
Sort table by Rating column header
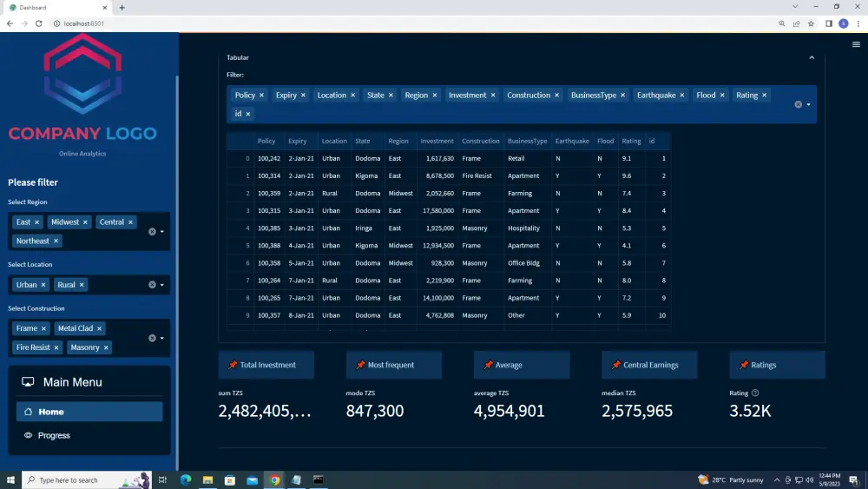coord(631,142)
